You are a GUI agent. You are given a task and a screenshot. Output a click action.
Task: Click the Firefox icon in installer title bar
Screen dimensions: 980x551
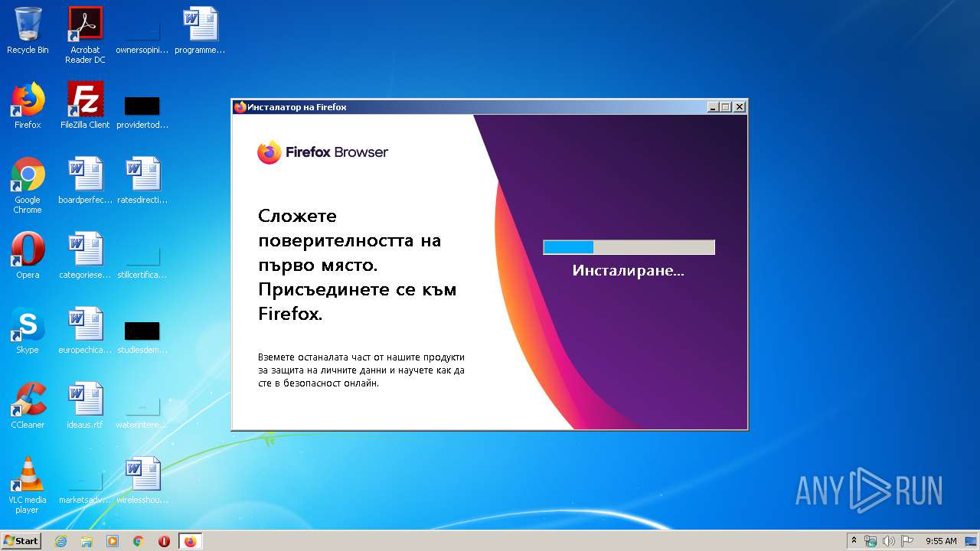(x=240, y=107)
